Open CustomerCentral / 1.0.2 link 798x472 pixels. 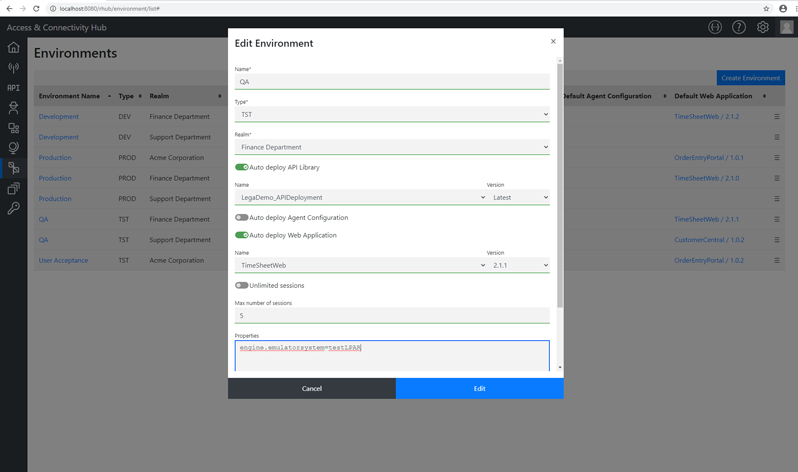pyautogui.click(x=709, y=240)
